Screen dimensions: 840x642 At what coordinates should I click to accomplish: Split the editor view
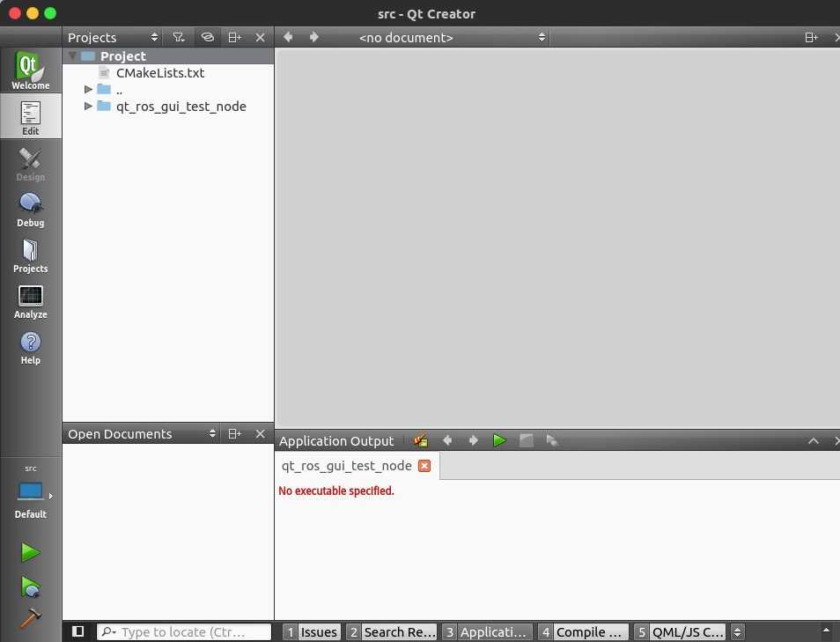tap(811, 37)
